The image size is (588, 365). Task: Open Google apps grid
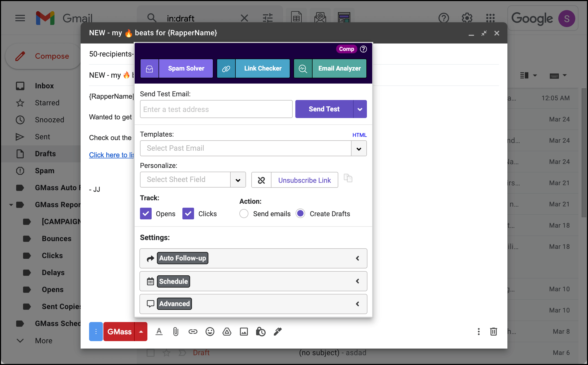point(490,18)
